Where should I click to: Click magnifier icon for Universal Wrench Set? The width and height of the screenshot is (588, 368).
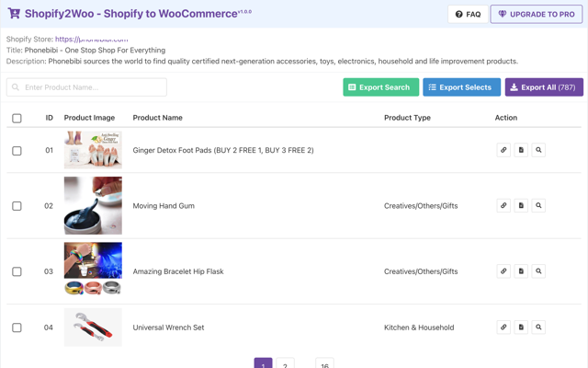coord(538,328)
